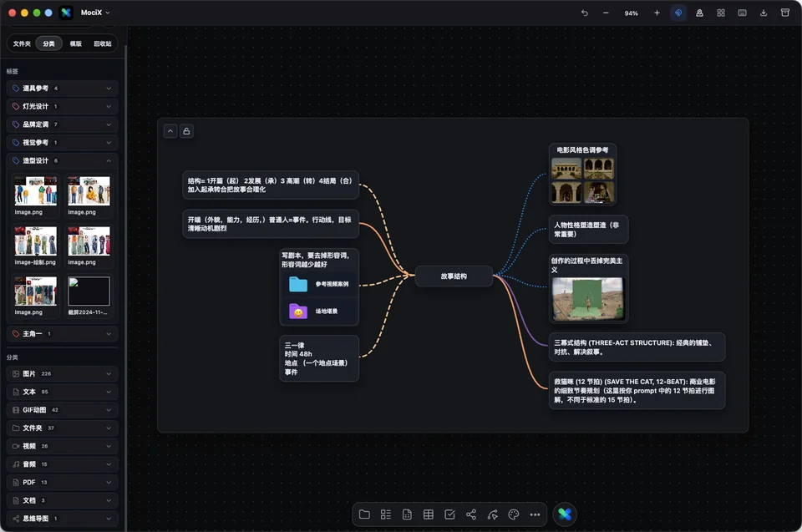Collapse the 造型设计 tag section

pos(63,160)
